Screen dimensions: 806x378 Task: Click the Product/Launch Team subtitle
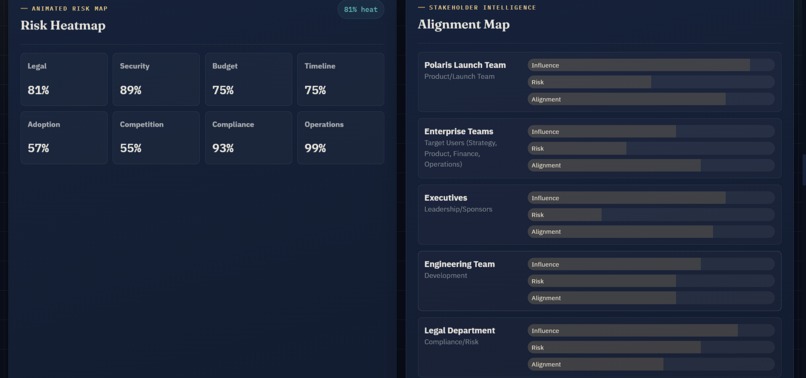click(x=460, y=77)
